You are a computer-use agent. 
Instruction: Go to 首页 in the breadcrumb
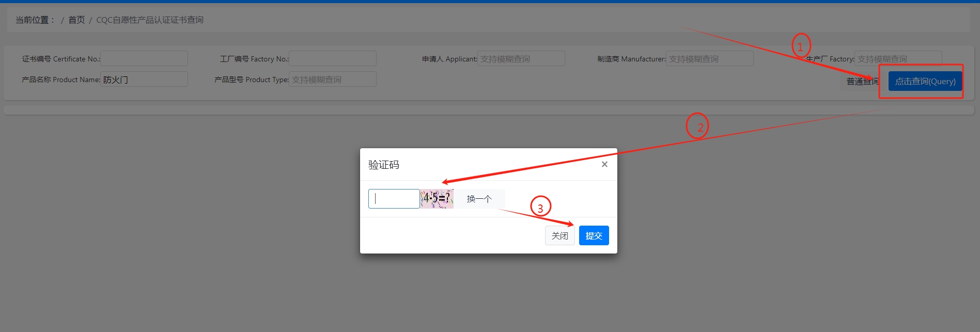point(76,20)
